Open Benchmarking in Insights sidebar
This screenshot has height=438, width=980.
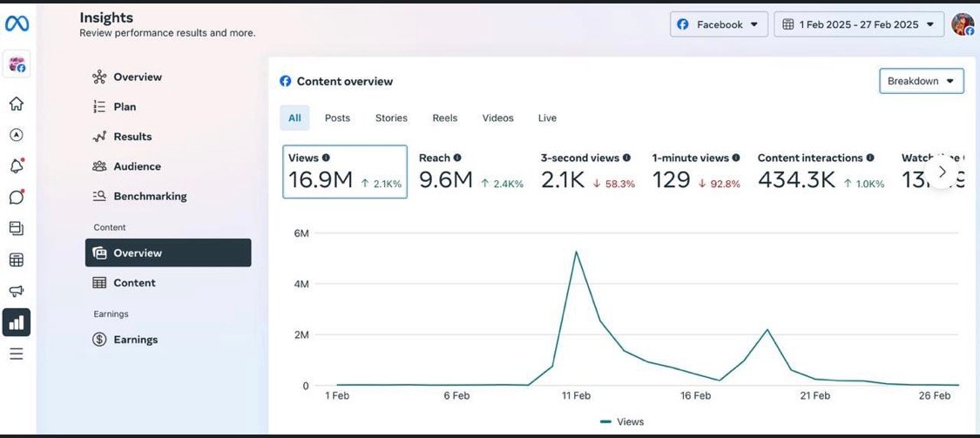point(168,196)
